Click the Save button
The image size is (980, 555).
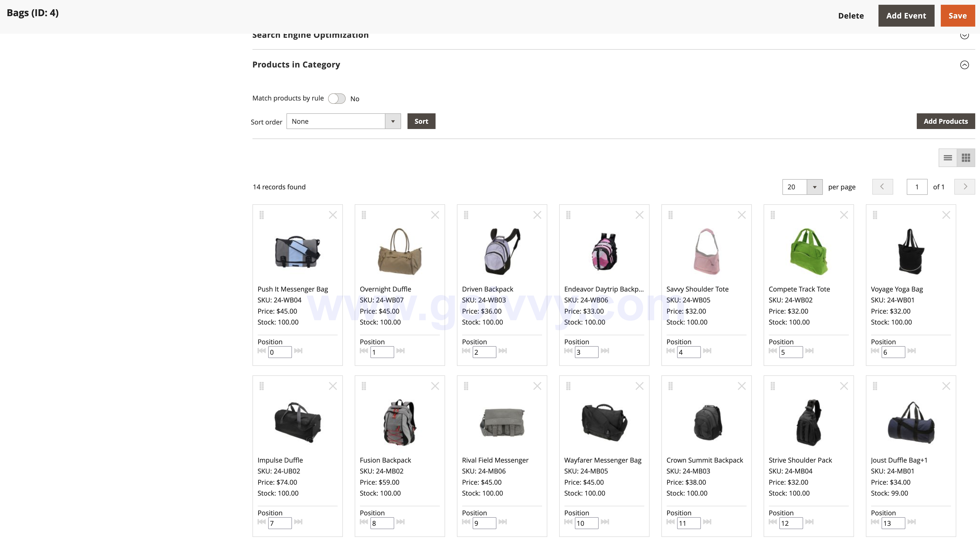point(958,16)
